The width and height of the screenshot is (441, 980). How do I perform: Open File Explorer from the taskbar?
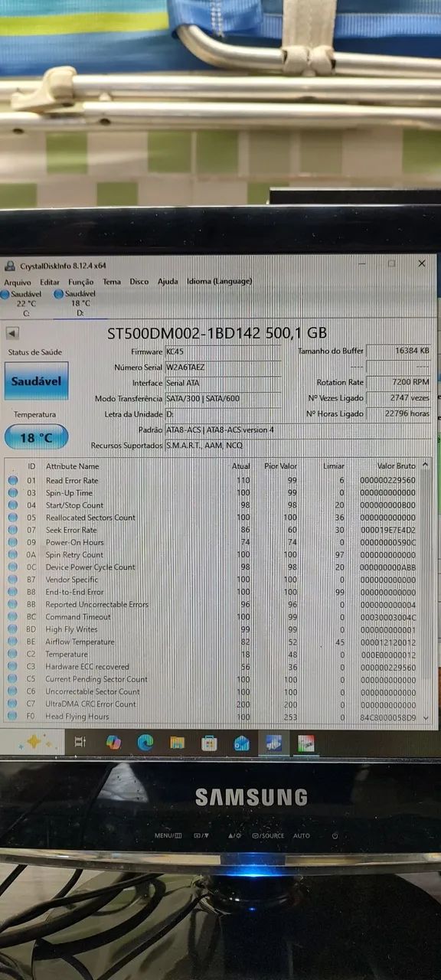click(x=177, y=742)
